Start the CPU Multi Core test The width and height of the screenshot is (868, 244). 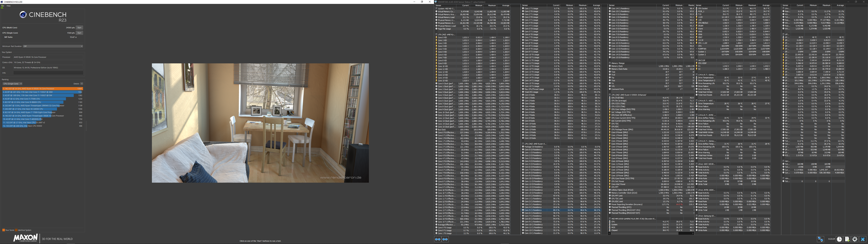click(x=79, y=28)
